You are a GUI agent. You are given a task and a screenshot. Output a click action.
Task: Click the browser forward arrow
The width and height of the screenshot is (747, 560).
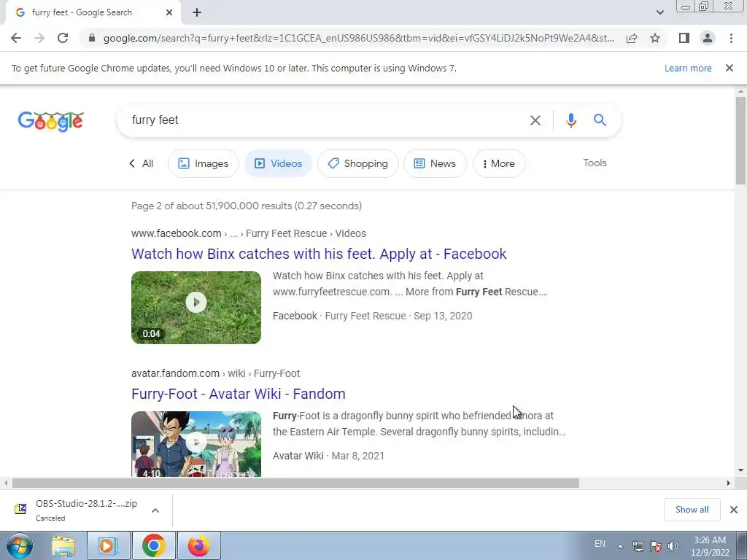tap(39, 38)
